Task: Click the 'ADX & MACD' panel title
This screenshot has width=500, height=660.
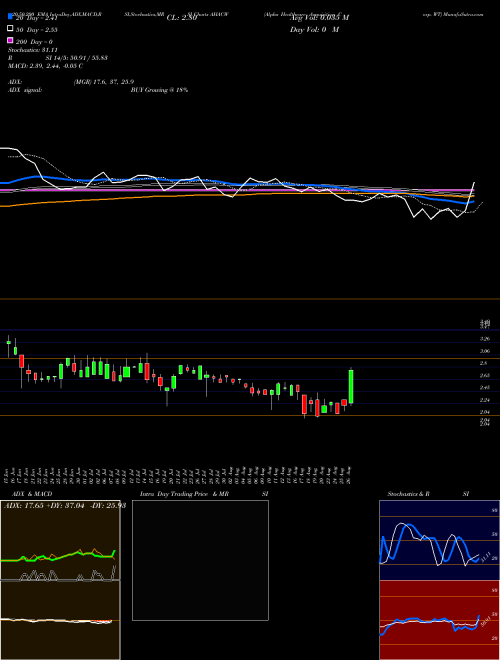Action: 32,494
